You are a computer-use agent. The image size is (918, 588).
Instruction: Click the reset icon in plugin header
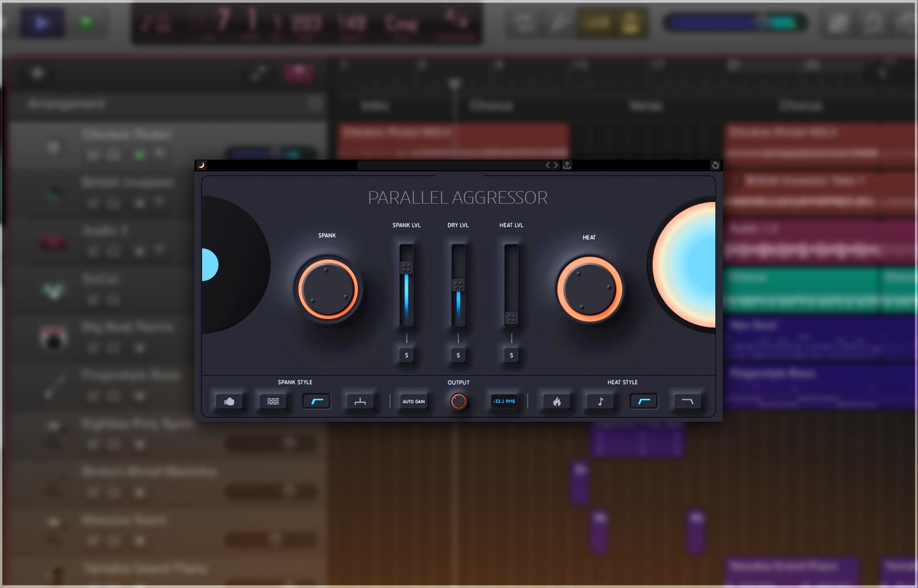click(715, 165)
